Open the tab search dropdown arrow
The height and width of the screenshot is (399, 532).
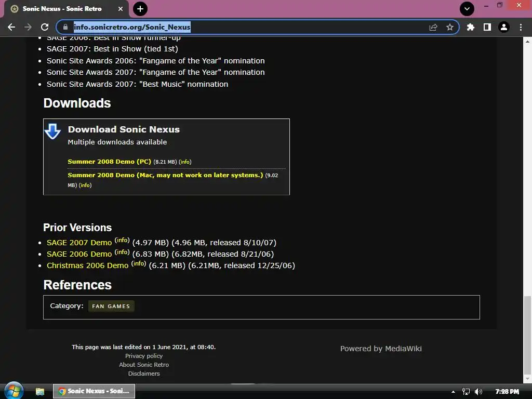pyautogui.click(x=467, y=9)
